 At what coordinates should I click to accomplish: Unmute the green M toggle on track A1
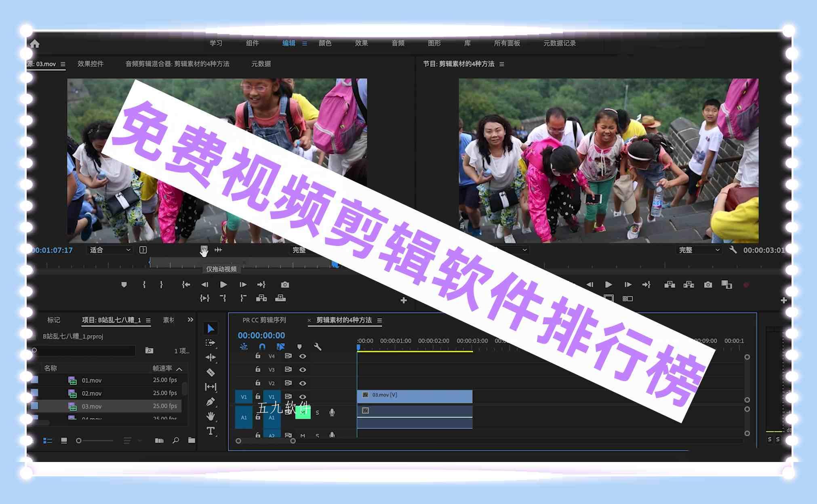[303, 412]
